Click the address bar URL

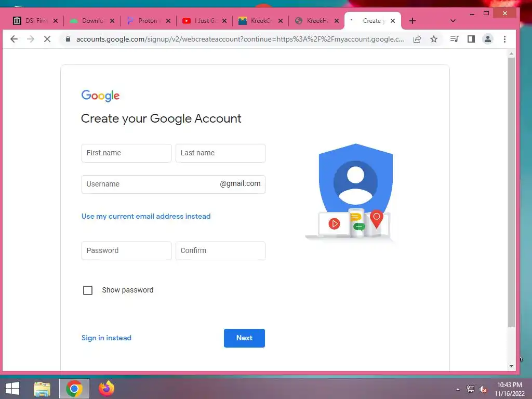pyautogui.click(x=240, y=39)
